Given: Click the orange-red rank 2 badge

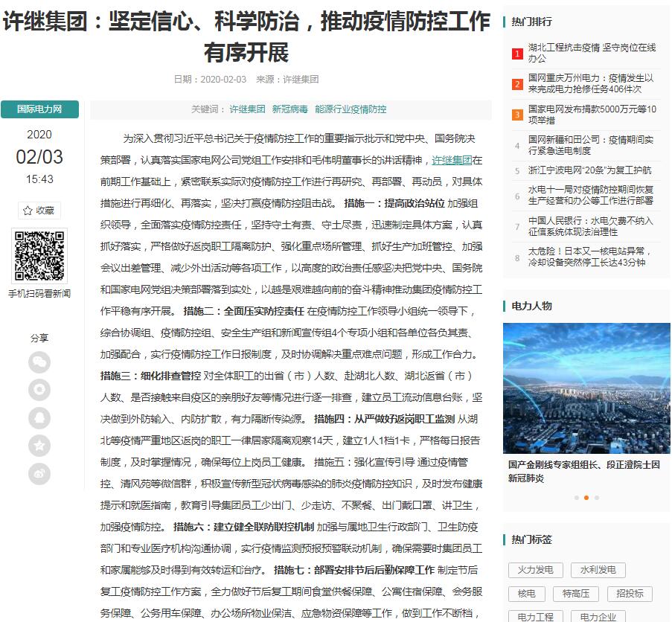Looking at the screenshot, I should (x=517, y=84).
